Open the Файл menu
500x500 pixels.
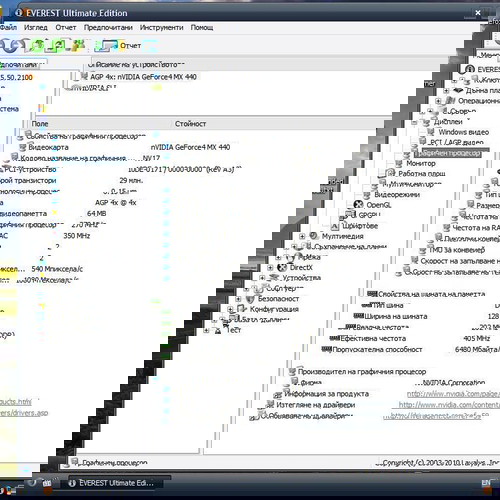(x=7, y=27)
